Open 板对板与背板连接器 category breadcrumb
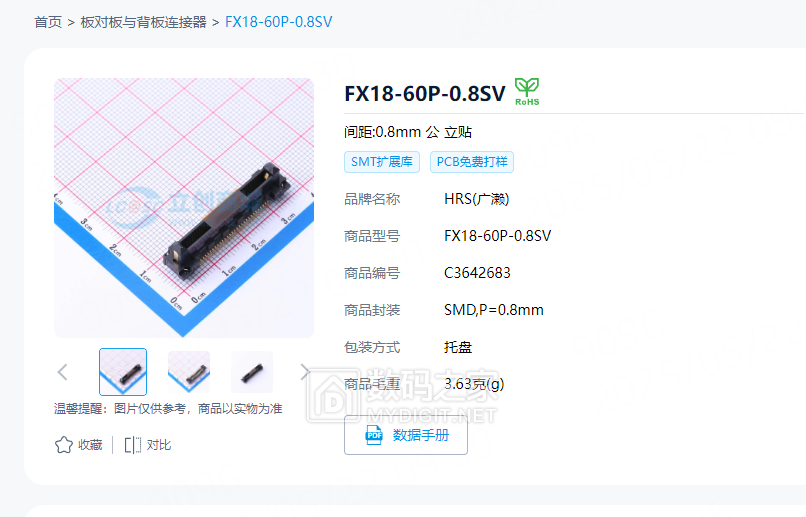The width and height of the screenshot is (806, 517). click(143, 22)
